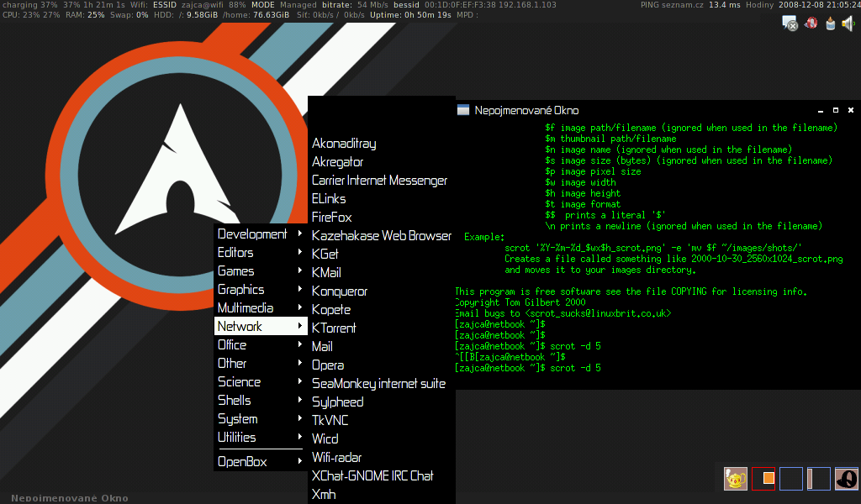Click the last 'scrot -d 5' terminal prompt line
Screen dimensions: 861x504
coord(528,368)
